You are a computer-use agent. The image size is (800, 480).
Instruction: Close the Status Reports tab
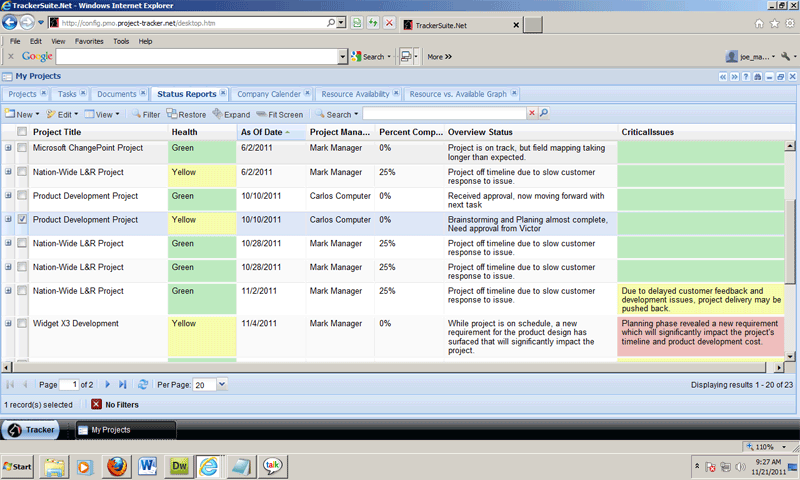pos(223,93)
